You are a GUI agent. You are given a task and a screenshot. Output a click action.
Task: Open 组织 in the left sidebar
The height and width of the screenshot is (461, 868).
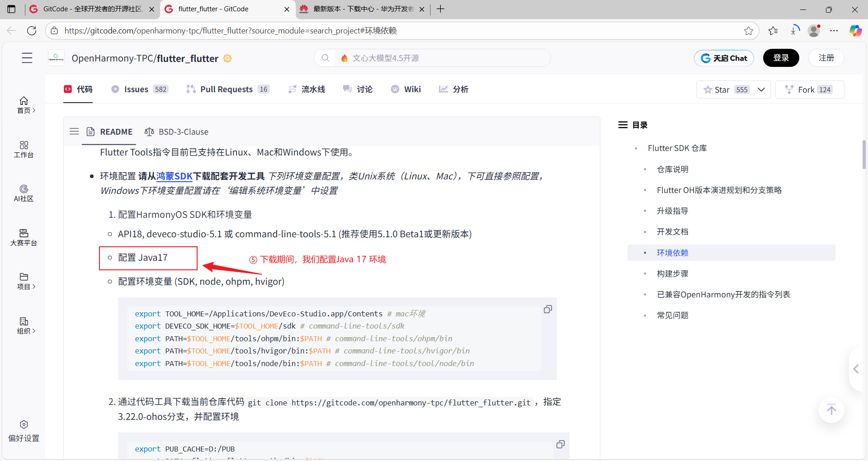(26, 325)
